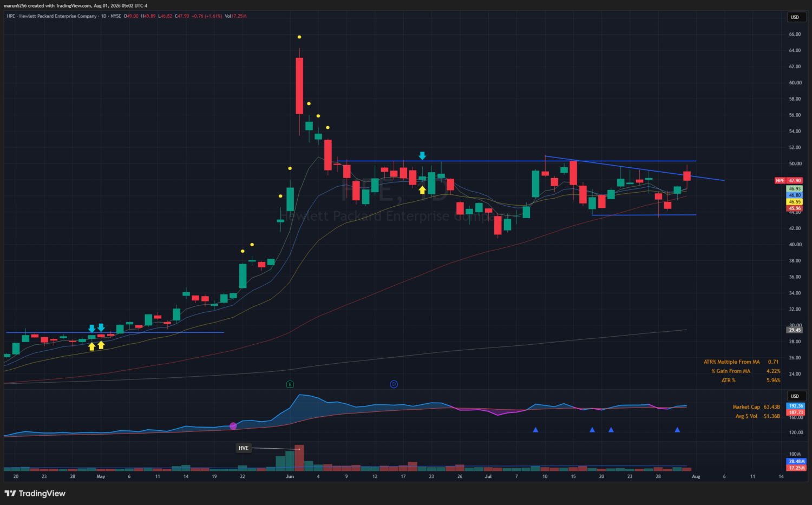This screenshot has height=505, width=812.
Task: Click the 1D interval in the chart legend
Action: point(104,16)
